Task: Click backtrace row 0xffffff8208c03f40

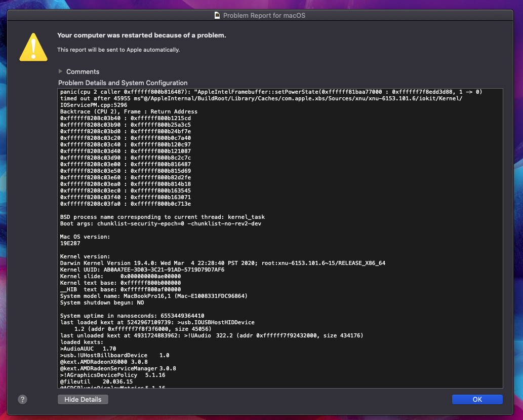Action: [x=126, y=197]
